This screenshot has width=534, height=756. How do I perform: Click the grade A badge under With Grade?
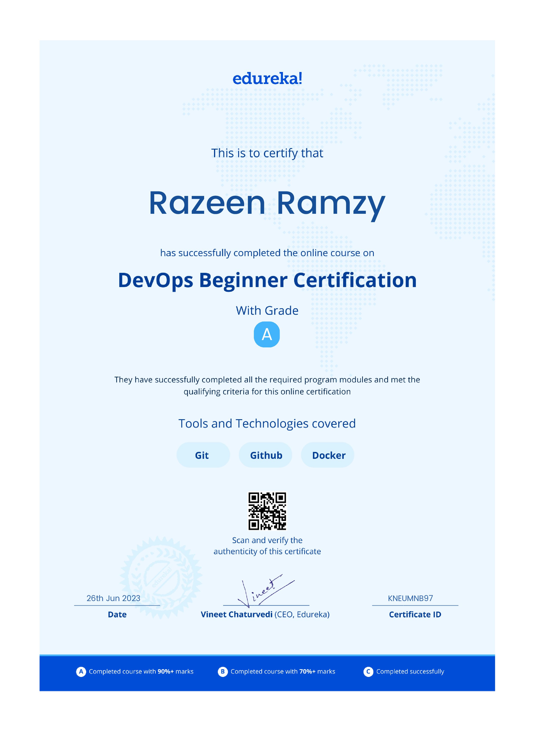pos(267,334)
